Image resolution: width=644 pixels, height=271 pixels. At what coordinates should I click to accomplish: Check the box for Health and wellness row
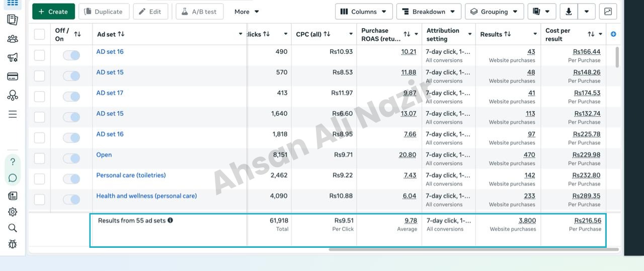tap(39, 199)
